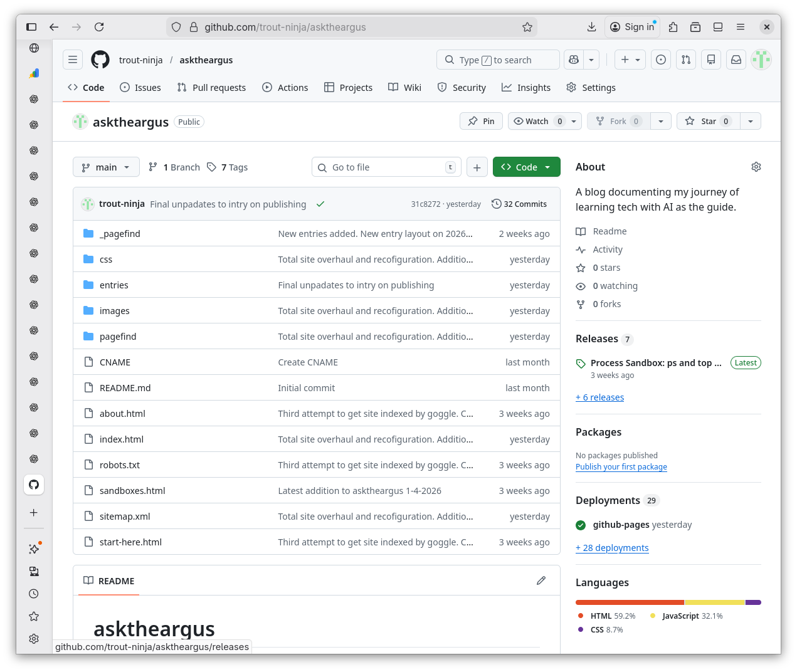The height and width of the screenshot is (672, 797).
Task: Open your issues via the circle-dot icon
Action: pos(660,60)
